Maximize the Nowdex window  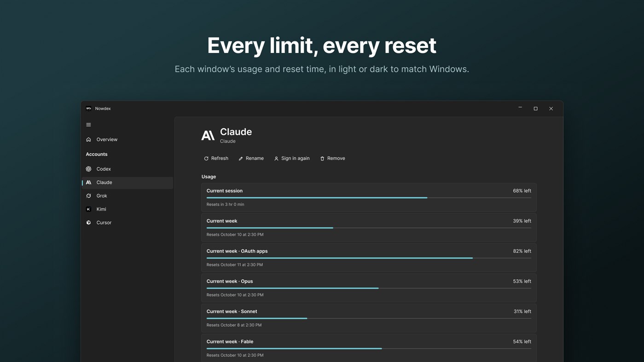[x=535, y=109]
